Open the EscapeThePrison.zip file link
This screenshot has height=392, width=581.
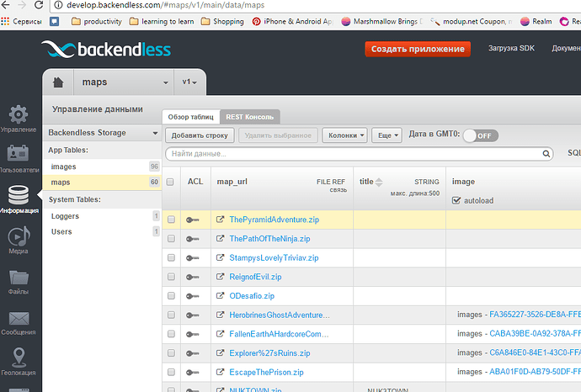(x=266, y=372)
